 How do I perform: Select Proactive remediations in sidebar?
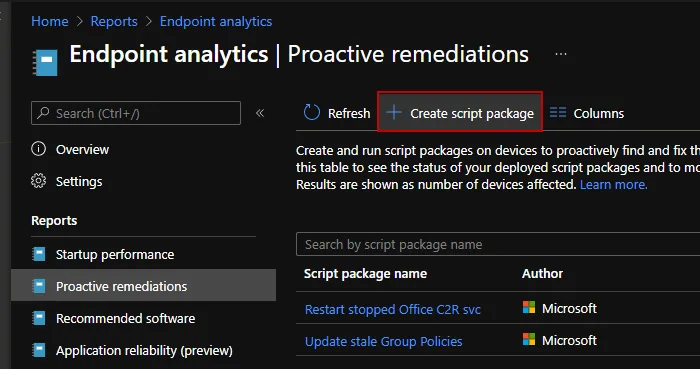coord(143,286)
